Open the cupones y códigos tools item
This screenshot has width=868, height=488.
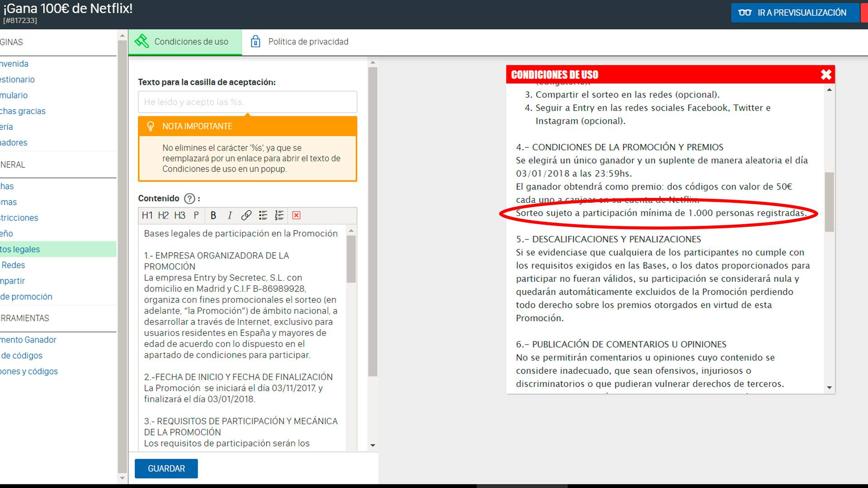coord(29,372)
